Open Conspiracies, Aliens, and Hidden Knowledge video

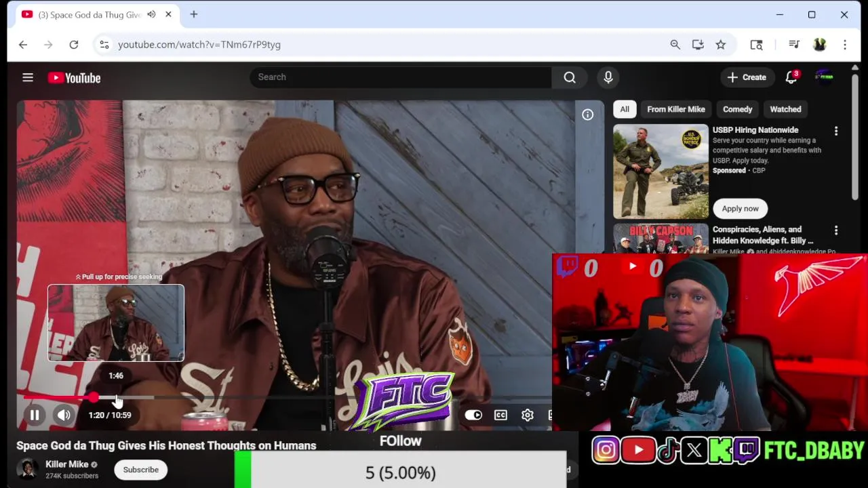(x=763, y=235)
